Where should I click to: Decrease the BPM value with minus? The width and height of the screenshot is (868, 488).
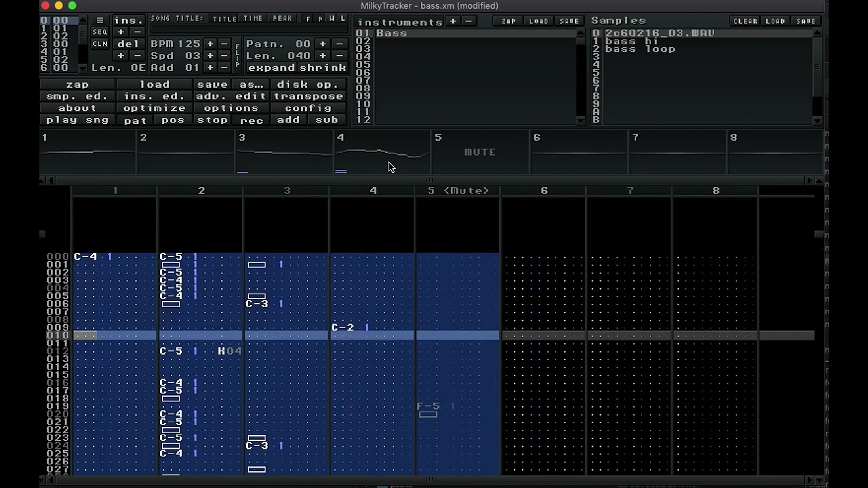[x=224, y=43]
